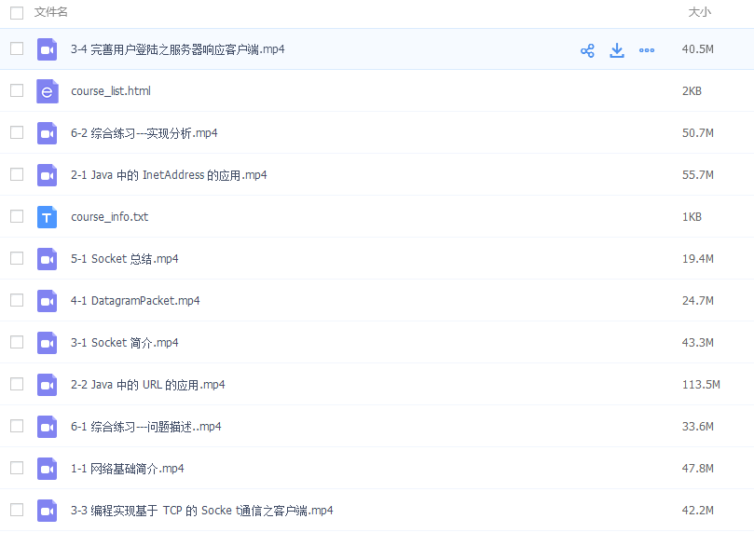Tick checkbox for 3-3 编程实现 TCP file
This screenshot has height=560, width=754.
coord(17,510)
